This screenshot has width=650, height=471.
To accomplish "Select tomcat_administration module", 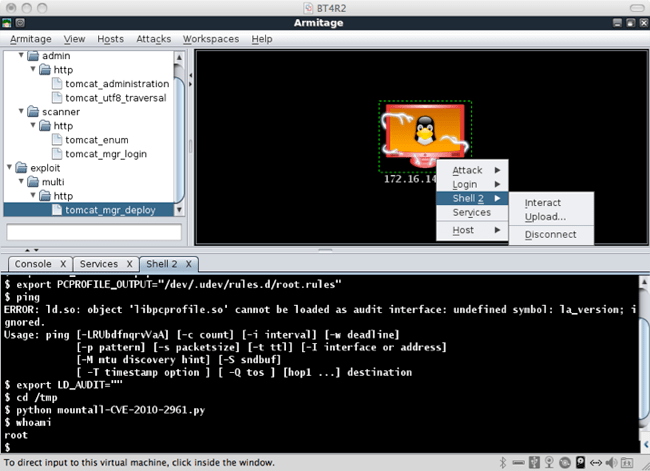I will click(117, 84).
